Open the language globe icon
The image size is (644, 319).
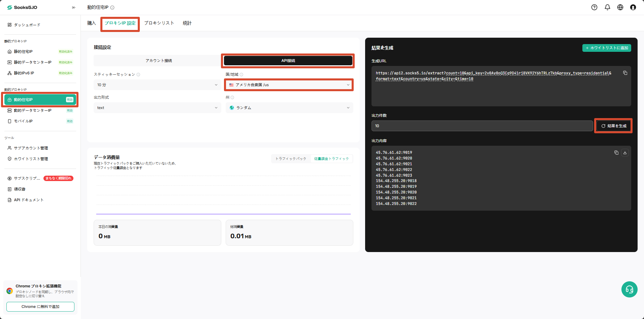(x=620, y=7)
